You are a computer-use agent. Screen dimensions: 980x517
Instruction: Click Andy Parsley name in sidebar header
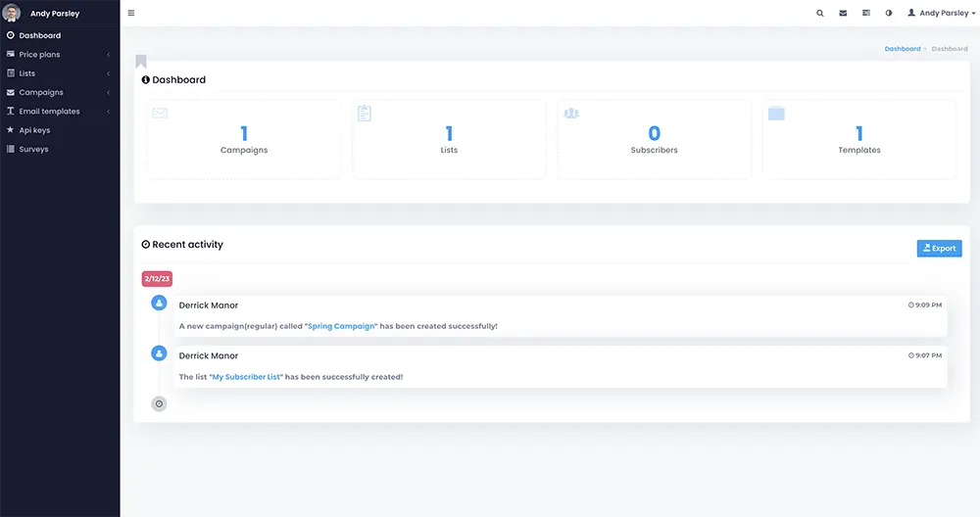pyautogui.click(x=55, y=13)
